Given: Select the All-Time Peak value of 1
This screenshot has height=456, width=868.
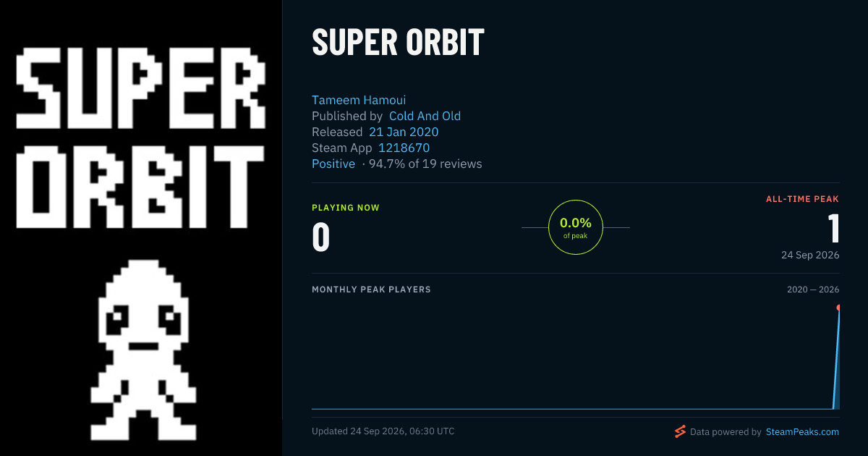Looking at the screenshot, I should [833, 228].
